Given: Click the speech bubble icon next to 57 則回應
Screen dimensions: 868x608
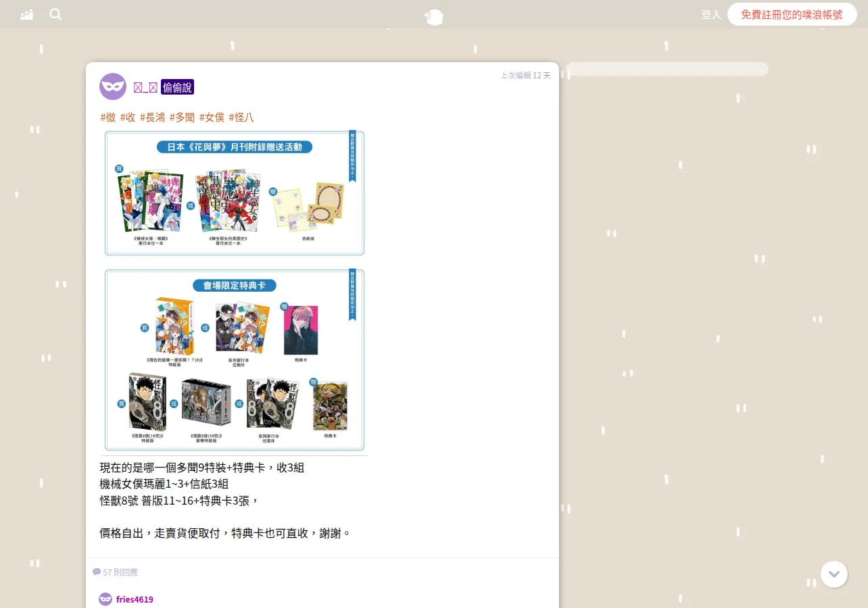Looking at the screenshot, I should tap(97, 572).
